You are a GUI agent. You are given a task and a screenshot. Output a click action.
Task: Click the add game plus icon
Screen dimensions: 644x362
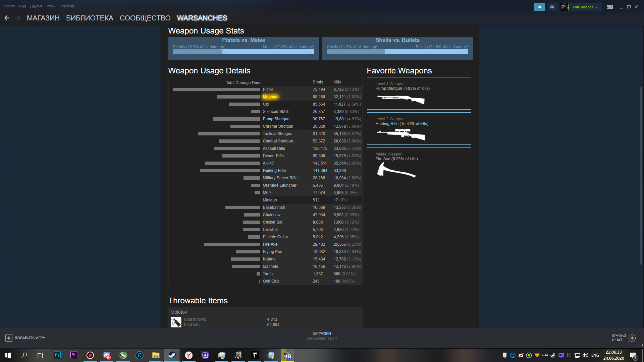(9, 338)
